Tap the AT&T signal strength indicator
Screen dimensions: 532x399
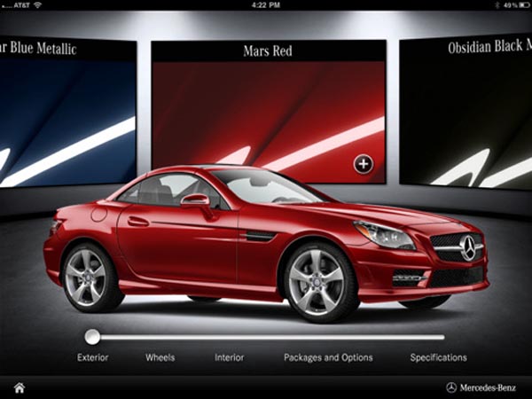[8, 5]
